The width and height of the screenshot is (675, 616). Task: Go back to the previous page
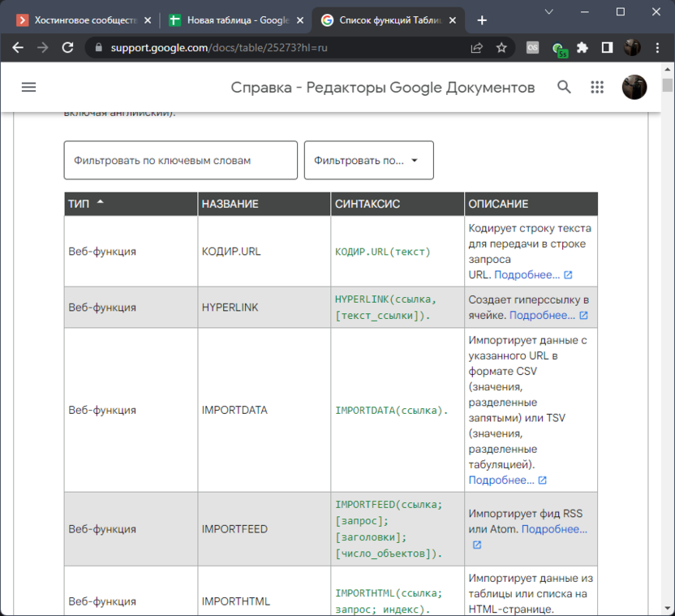(18, 48)
